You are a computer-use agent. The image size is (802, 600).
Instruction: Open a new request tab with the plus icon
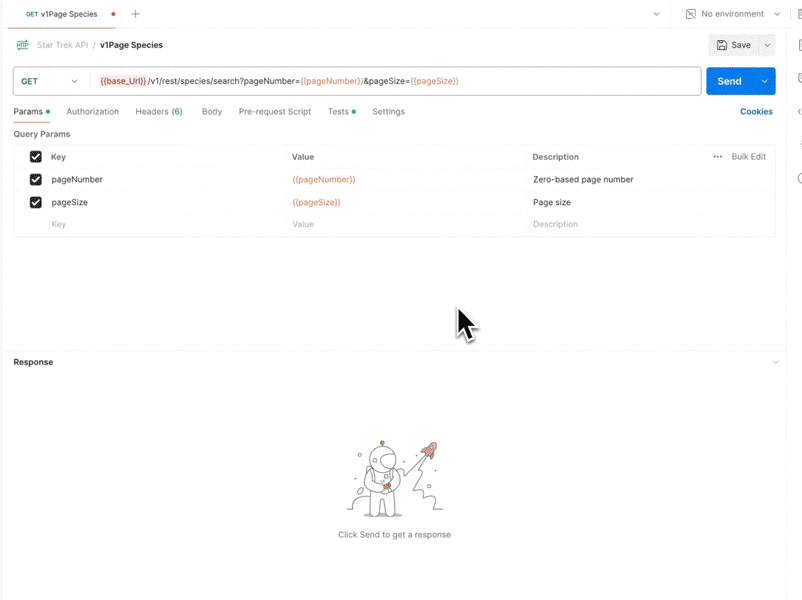point(135,14)
